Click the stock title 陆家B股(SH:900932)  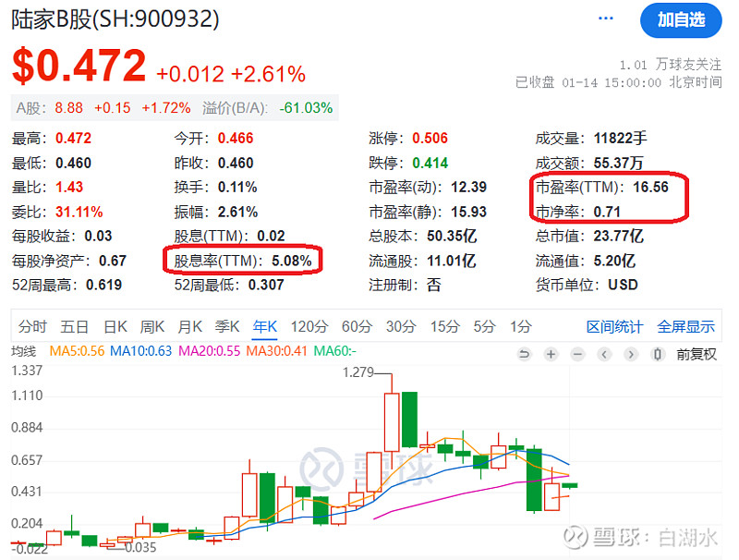(115, 19)
